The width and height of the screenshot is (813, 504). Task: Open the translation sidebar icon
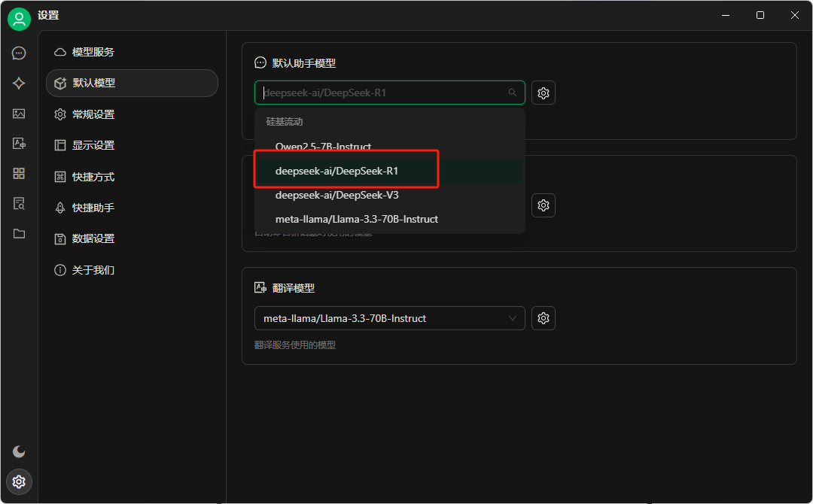19,144
